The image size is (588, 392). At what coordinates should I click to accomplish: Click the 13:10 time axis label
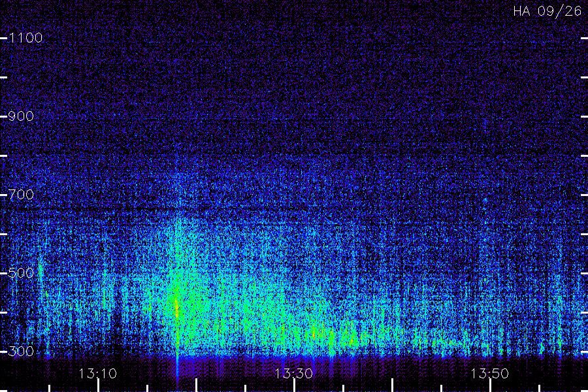[98, 374]
